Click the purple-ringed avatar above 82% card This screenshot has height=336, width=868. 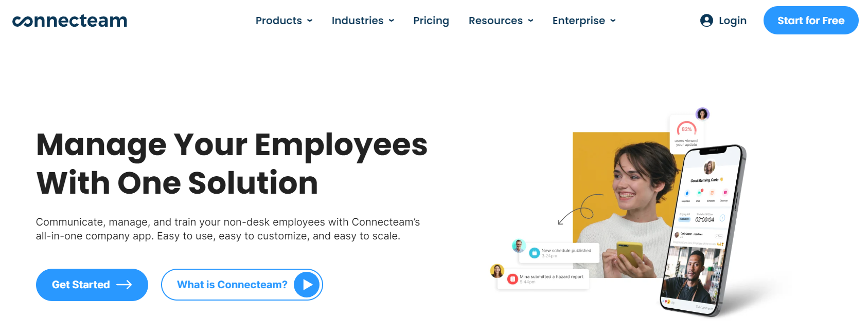[702, 114]
